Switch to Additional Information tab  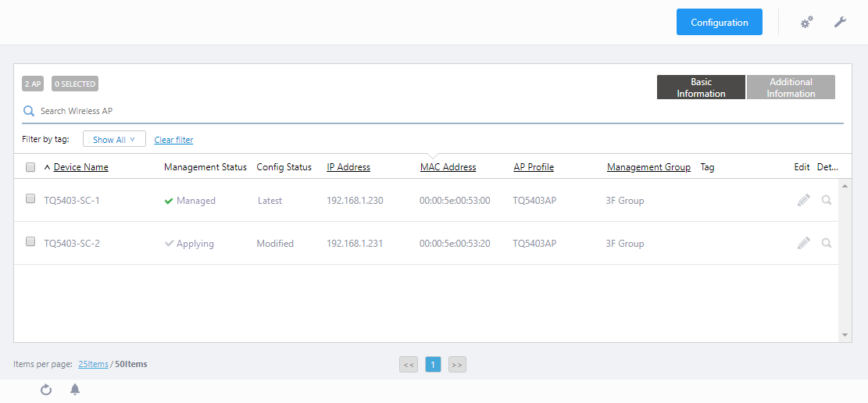(x=791, y=87)
